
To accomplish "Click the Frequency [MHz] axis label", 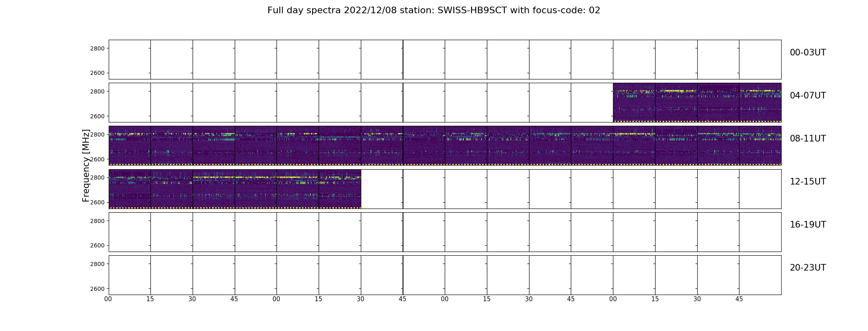I will coord(86,165).
